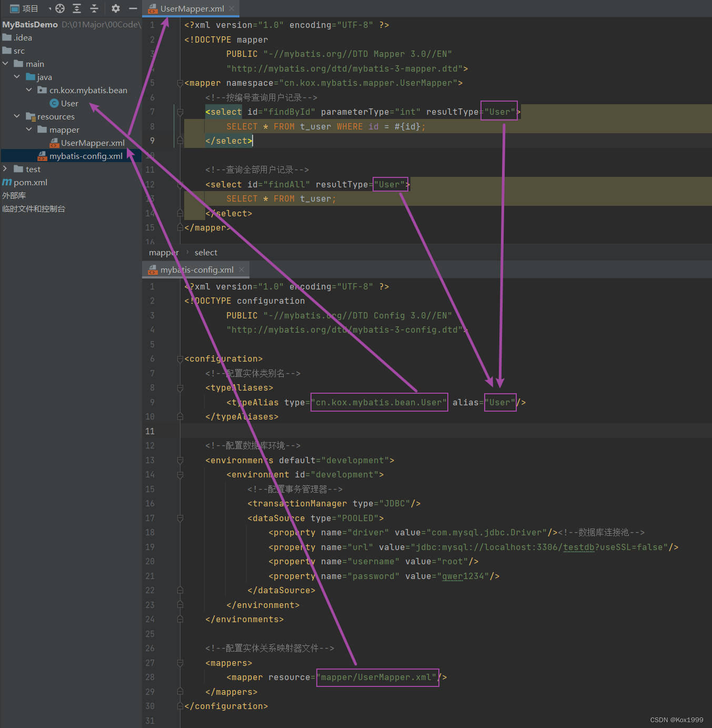This screenshot has width=712, height=728.
Task: Click the Maven pom.xml icon
Action: click(x=7, y=182)
